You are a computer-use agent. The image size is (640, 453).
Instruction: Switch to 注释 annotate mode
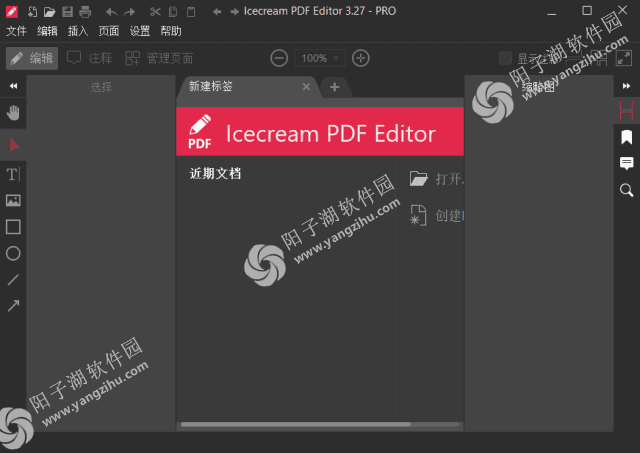pyautogui.click(x=89, y=58)
